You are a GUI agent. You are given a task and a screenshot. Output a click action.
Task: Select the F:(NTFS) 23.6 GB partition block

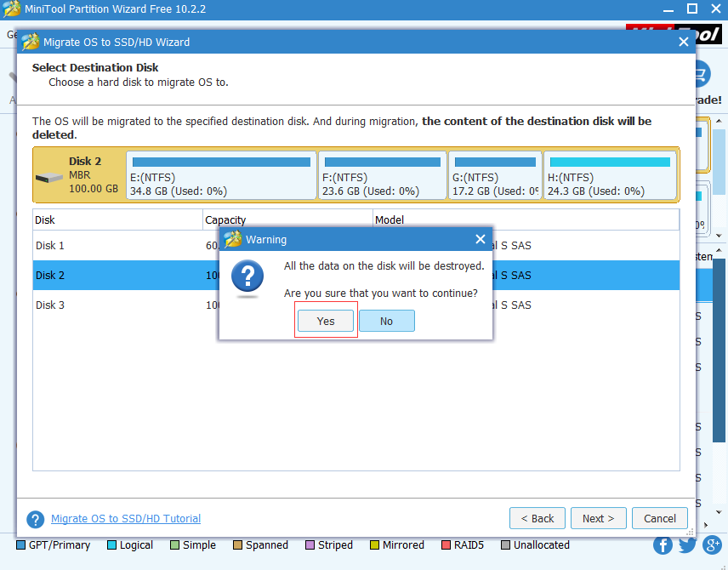pyautogui.click(x=382, y=175)
